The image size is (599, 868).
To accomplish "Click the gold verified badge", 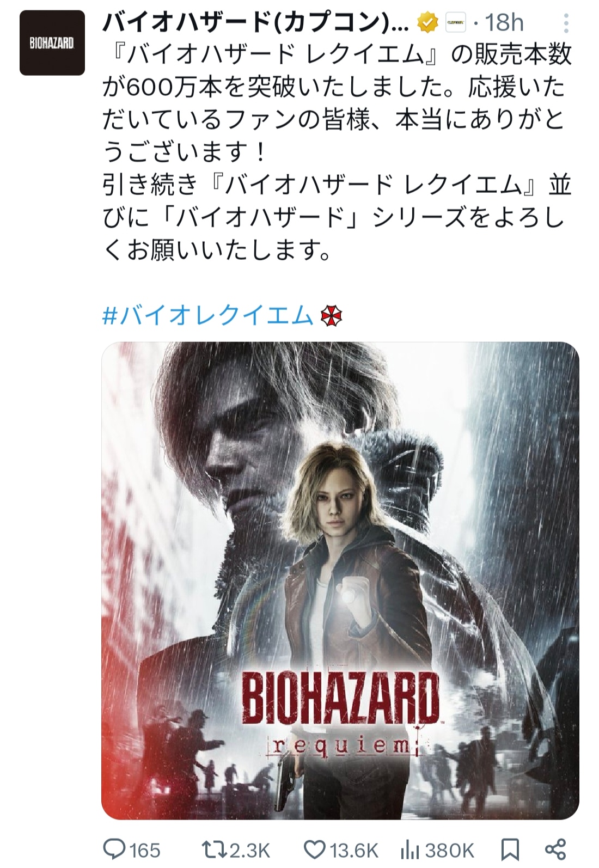I will tap(429, 23).
